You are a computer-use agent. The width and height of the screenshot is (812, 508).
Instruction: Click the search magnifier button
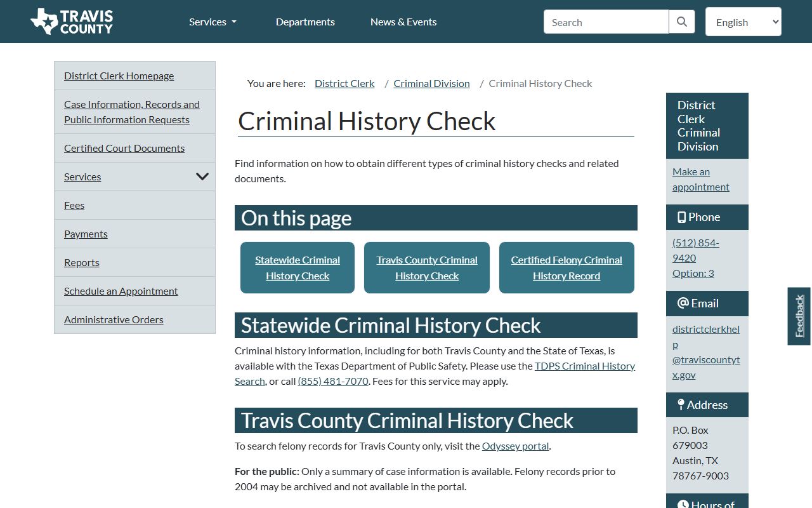click(x=682, y=22)
